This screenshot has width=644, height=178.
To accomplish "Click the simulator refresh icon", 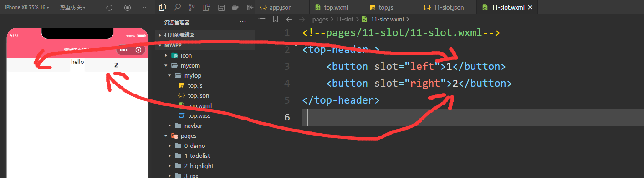I will tap(109, 8).
